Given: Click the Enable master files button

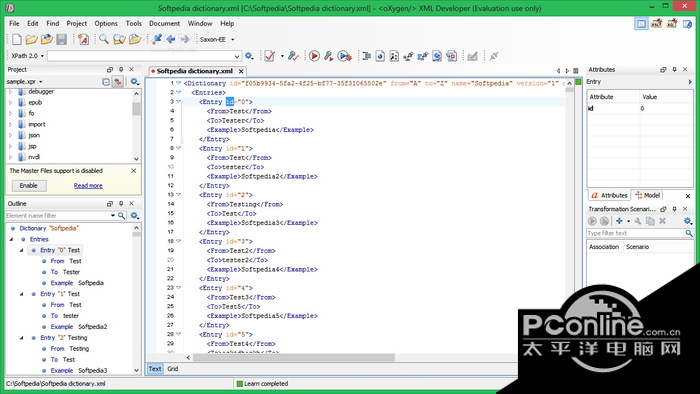Looking at the screenshot, I should click(x=29, y=186).
